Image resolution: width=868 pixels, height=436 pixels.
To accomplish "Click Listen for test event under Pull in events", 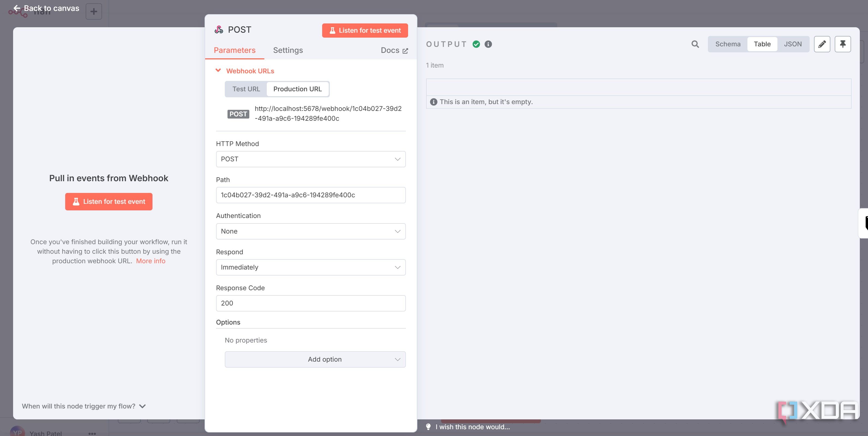I will pos(109,202).
